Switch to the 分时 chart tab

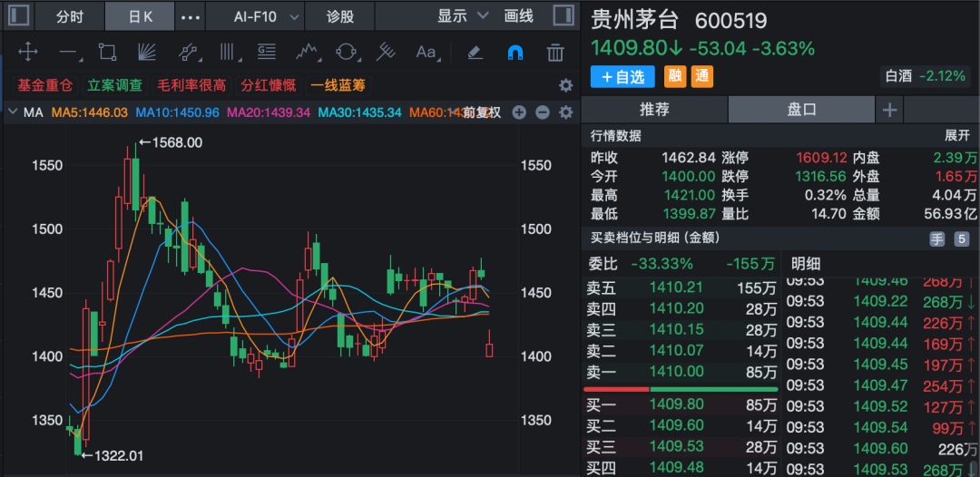69,16
